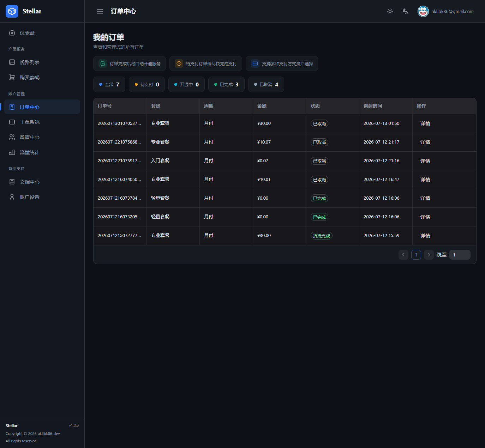This screenshot has height=448, width=485.
Task: Click the 已完成 tag on order 2026071216073784
Action: [x=319, y=198]
